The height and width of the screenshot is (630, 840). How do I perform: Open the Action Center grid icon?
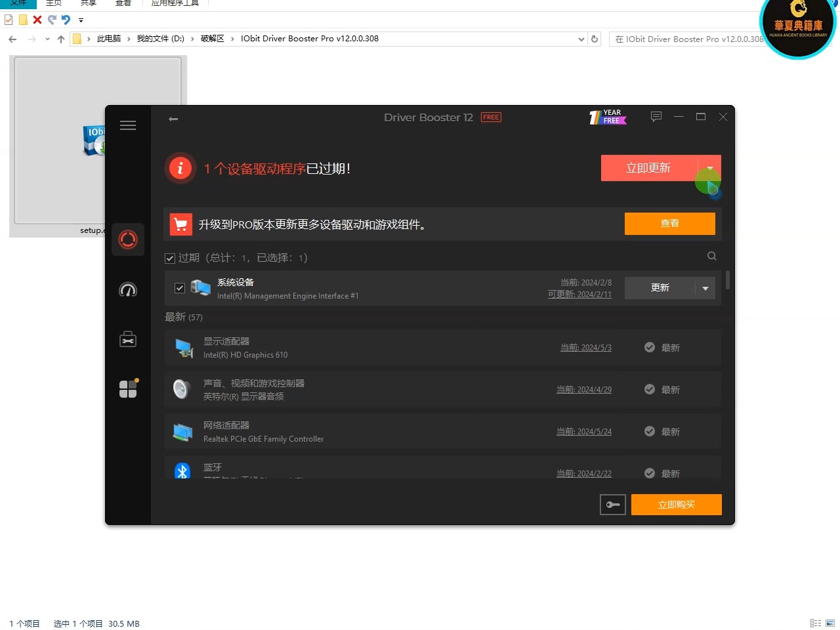129,388
